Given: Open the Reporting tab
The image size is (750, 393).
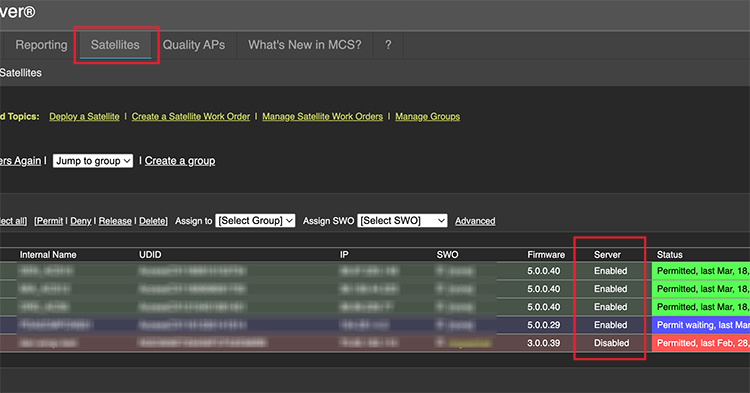Looking at the screenshot, I should click(41, 45).
